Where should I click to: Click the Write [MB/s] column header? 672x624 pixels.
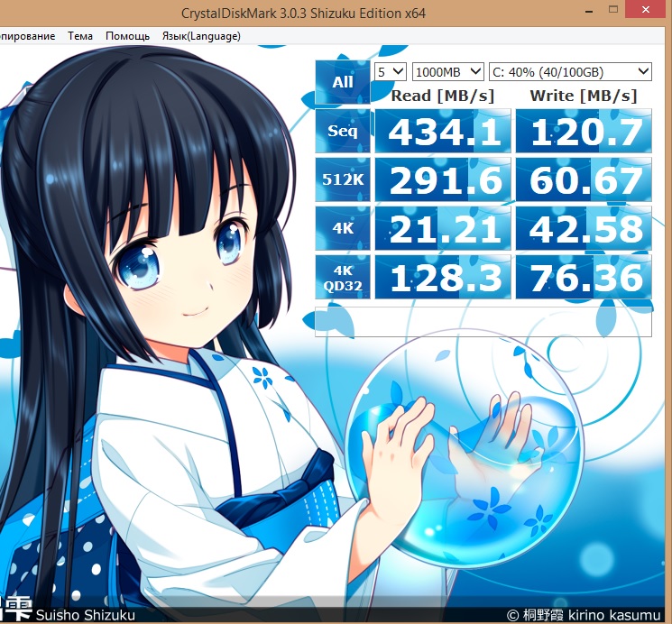click(584, 96)
